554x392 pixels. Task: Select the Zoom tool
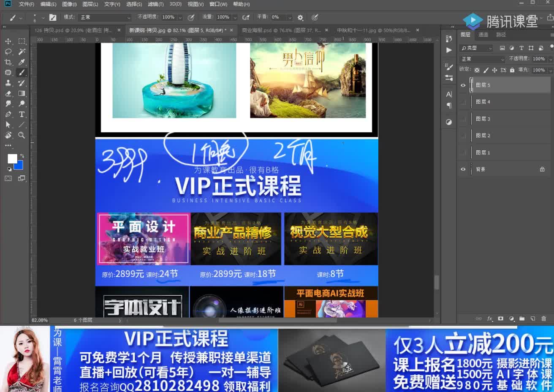point(22,135)
